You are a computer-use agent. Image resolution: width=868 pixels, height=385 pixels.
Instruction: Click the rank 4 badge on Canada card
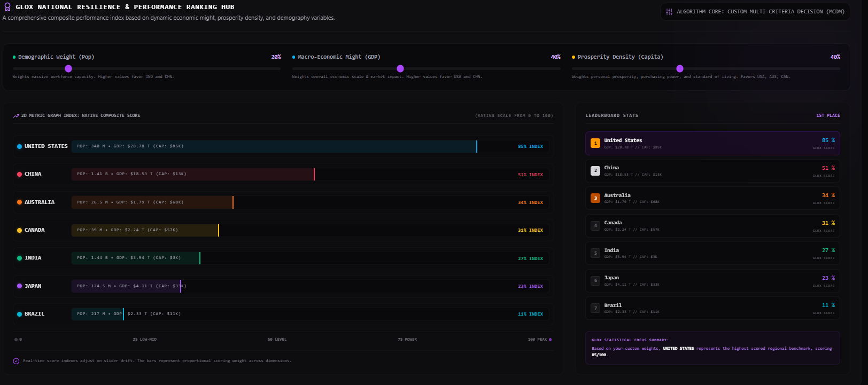pos(595,225)
